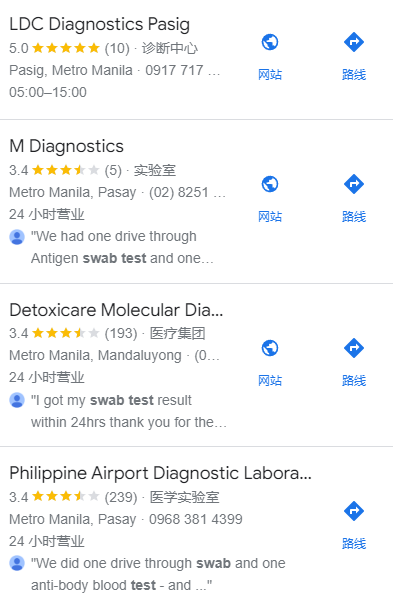393x609 pixels.
Task: Open website globe icon for LDC Diagnostics Pasig
Action: pos(270,42)
